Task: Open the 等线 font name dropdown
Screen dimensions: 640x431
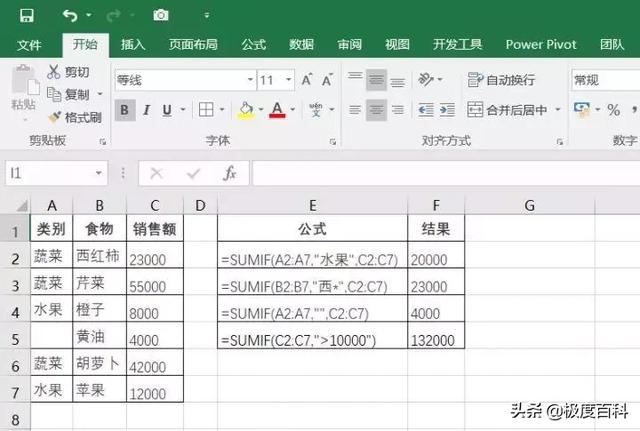Action: (250, 80)
